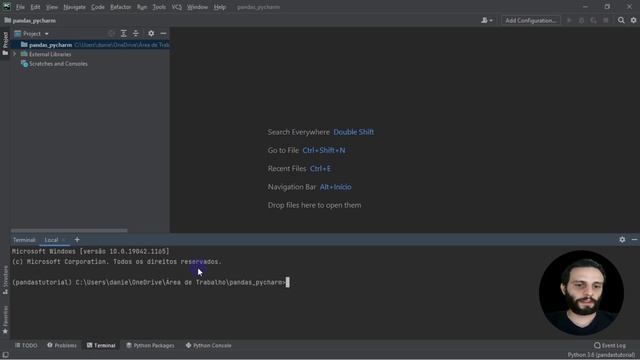Viewport: 640px width, 360px height.
Task: Open Project panel options gear
Action: tap(151, 33)
